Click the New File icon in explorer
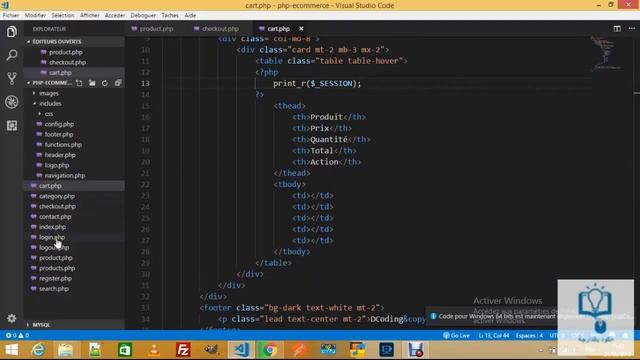640x360 pixels. pos(79,83)
